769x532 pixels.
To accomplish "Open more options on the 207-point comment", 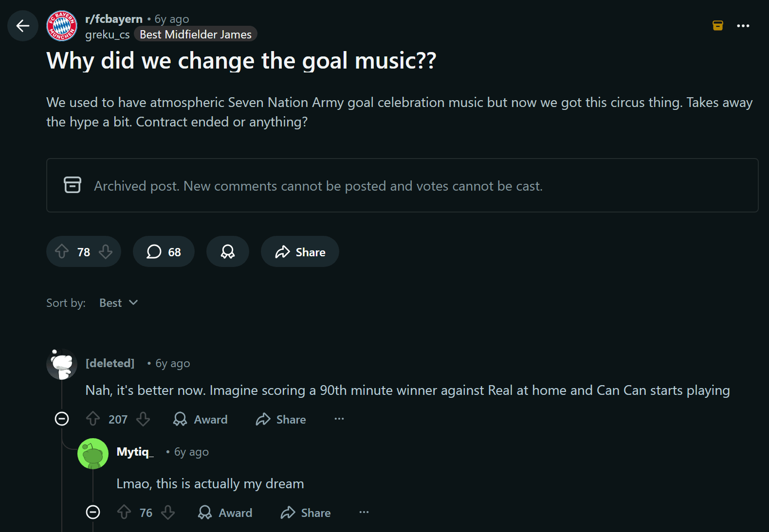I will coord(339,419).
